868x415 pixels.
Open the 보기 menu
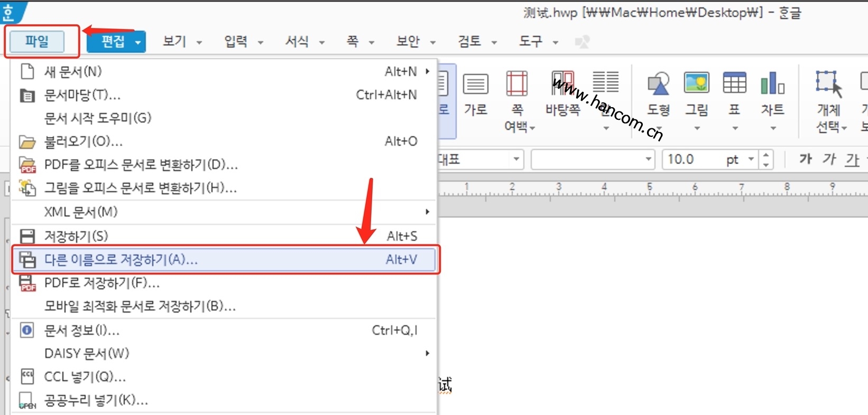[x=174, y=41]
